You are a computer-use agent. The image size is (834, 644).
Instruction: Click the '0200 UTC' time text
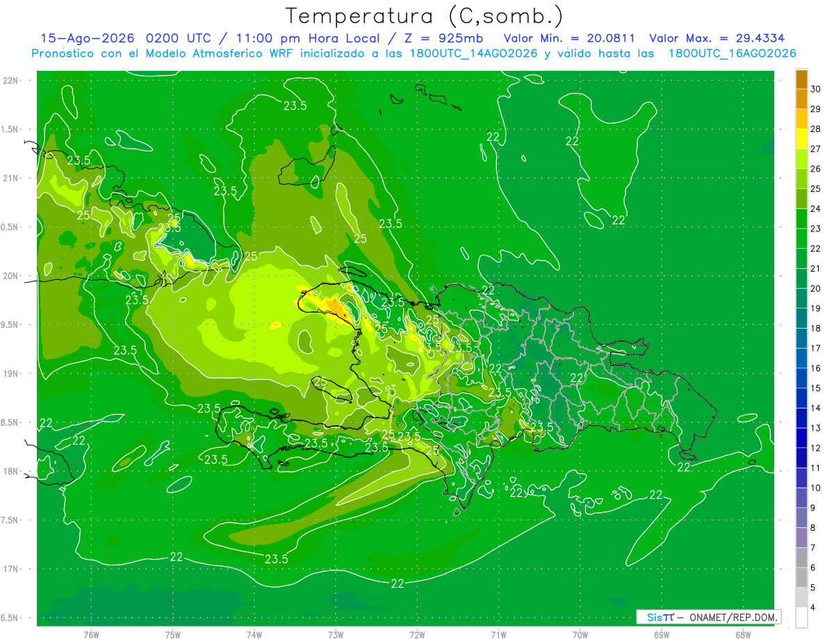179,38
